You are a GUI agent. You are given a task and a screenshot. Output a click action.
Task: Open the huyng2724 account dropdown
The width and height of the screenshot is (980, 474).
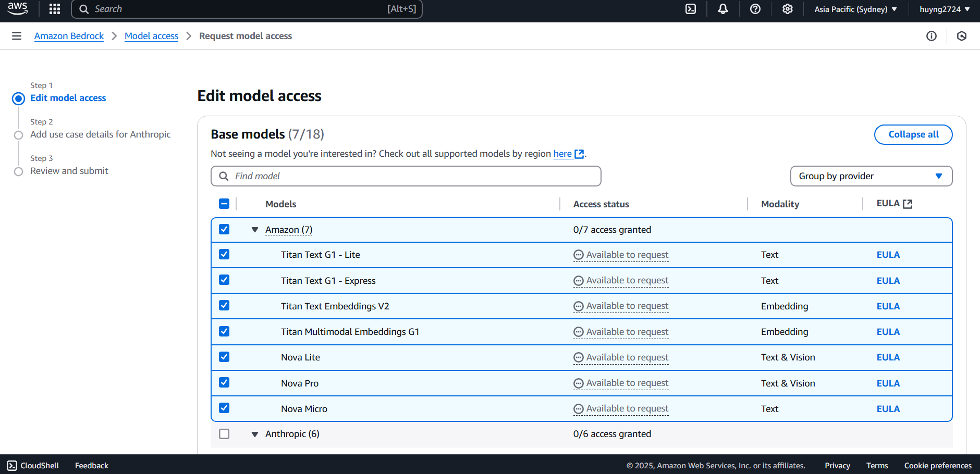point(945,9)
